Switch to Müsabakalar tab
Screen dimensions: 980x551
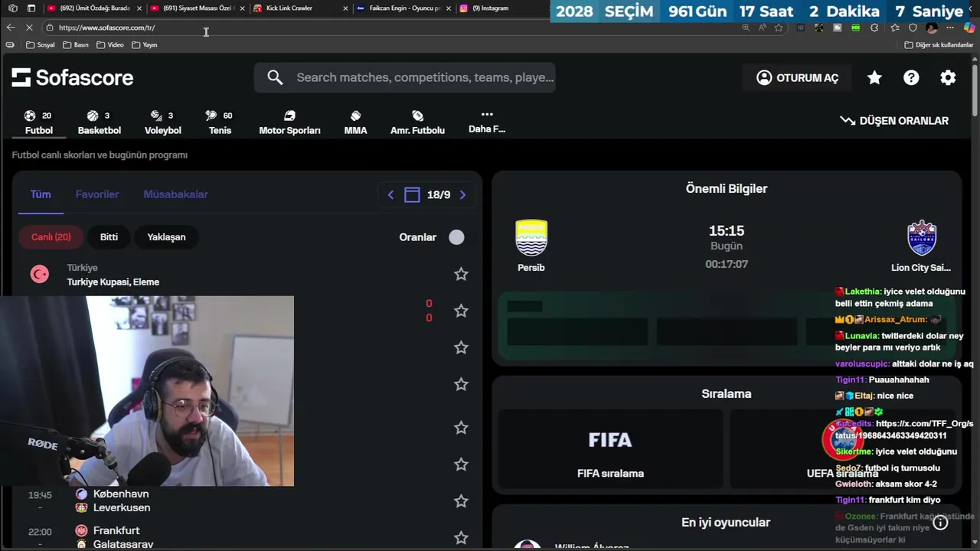(x=175, y=194)
